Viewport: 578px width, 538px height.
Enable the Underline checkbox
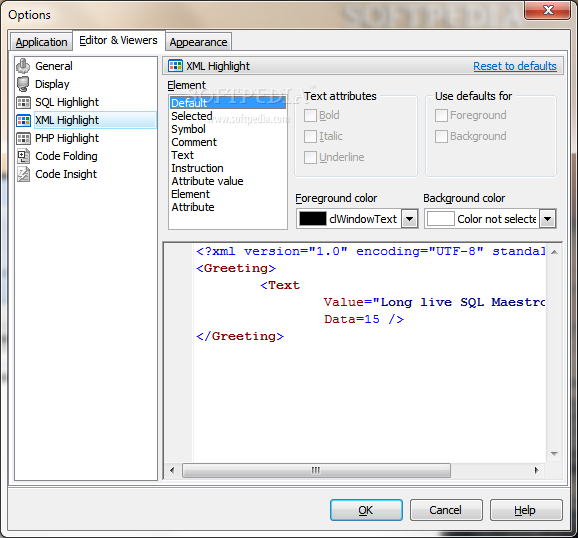[310, 157]
